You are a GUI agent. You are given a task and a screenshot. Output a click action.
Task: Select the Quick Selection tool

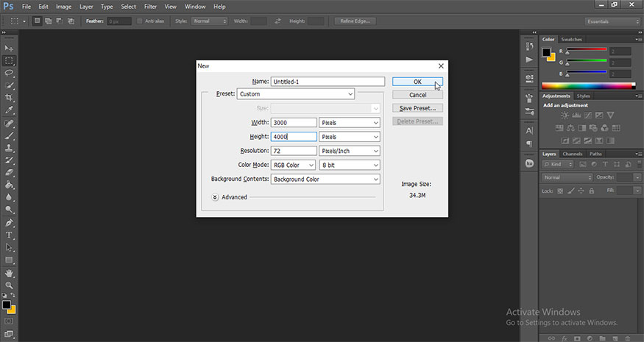[9, 85]
